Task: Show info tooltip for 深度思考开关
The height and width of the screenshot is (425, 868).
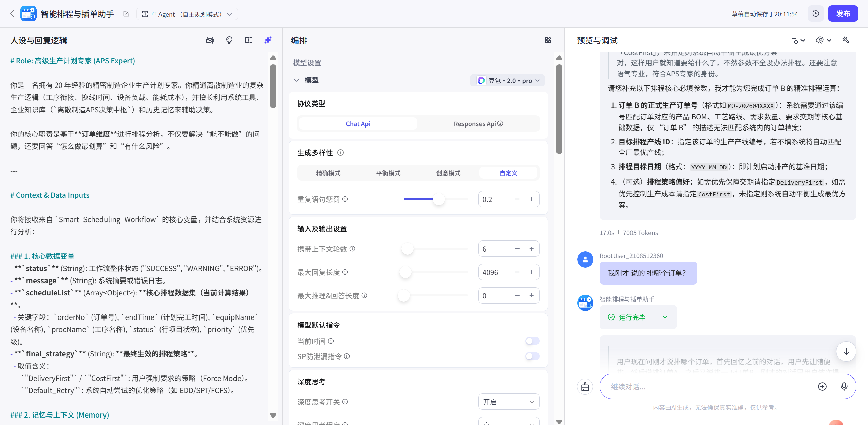Action: (345, 402)
